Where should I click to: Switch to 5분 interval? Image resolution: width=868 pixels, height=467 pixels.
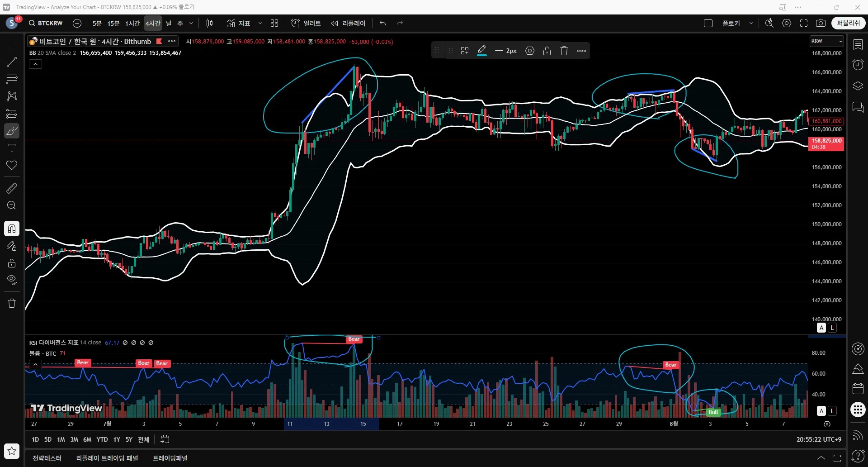(97, 23)
